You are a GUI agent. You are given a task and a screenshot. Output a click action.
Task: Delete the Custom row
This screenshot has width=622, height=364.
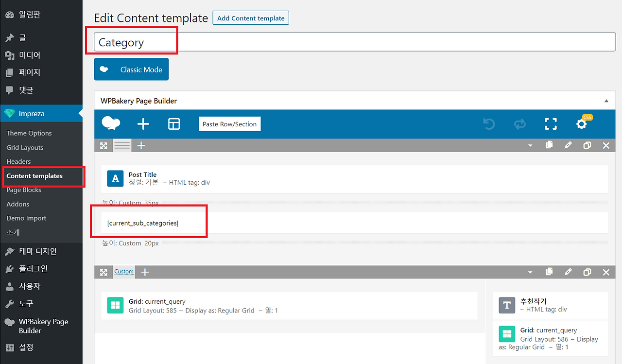(x=606, y=272)
